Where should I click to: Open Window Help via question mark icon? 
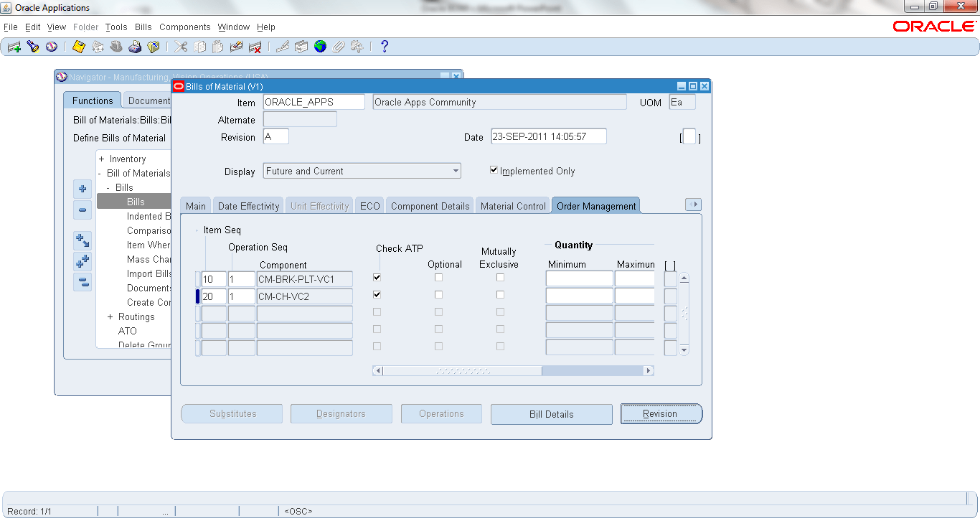[385, 46]
